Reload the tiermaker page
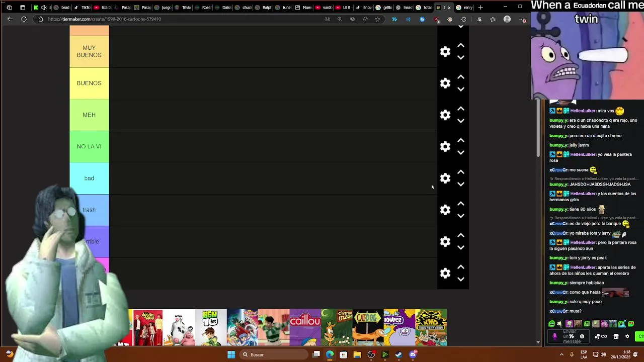 tap(24, 19)
